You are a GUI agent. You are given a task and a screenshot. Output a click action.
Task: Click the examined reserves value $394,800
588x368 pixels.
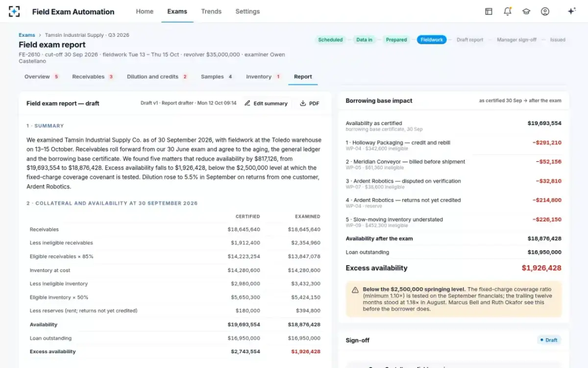click(x=308, y=311)
